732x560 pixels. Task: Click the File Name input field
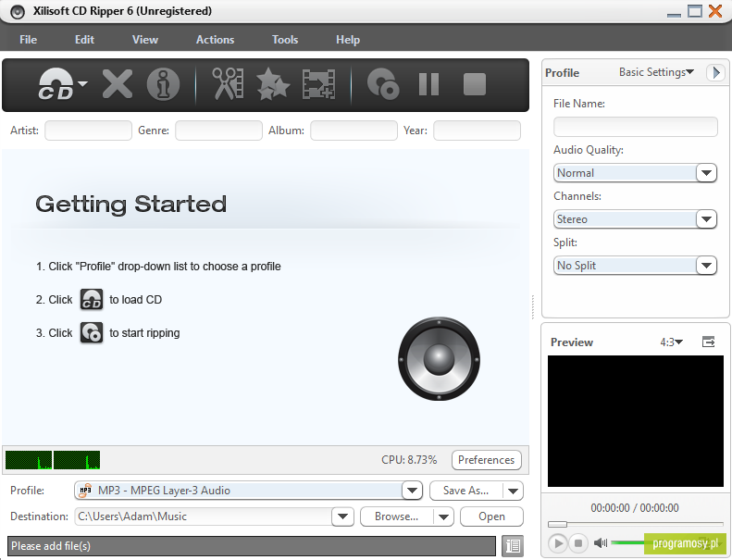click(x=636, y=127)
